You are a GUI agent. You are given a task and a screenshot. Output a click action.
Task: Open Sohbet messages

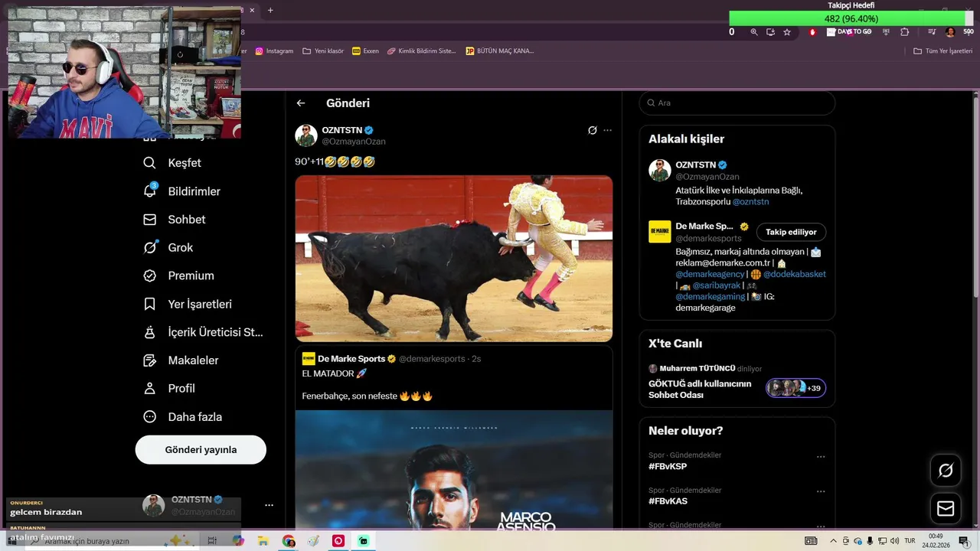pyautogui.click(x=175, y=220)
